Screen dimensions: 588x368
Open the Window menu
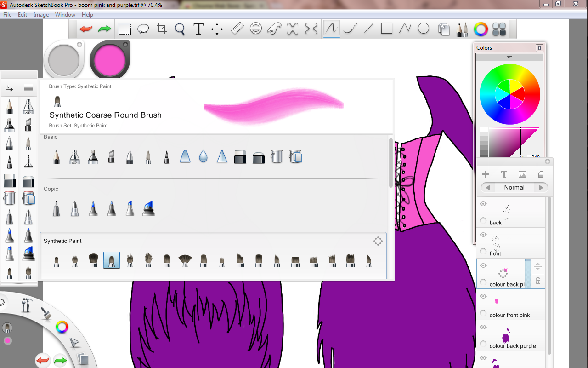pos(65,15)
